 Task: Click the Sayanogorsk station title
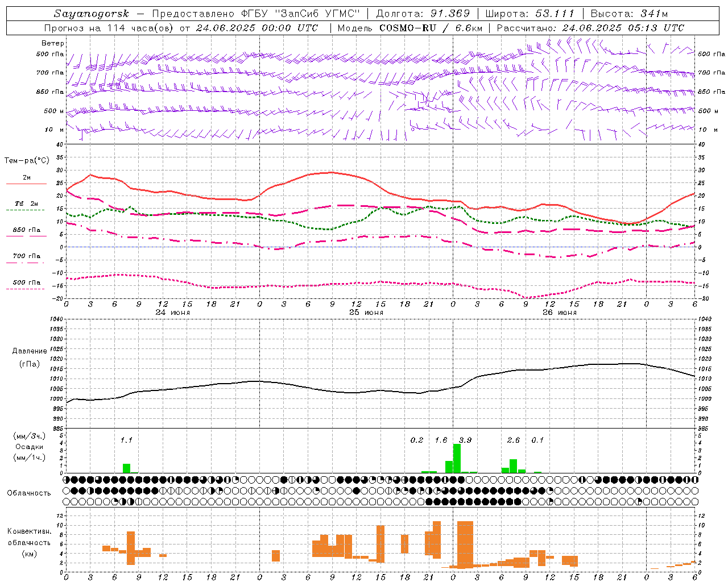tap(92, 14)
